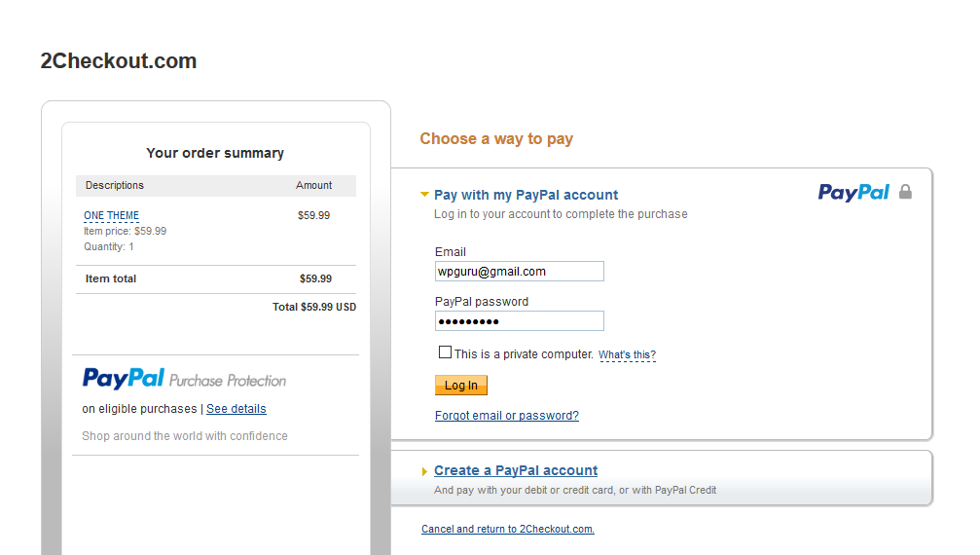Collapse the Pay with my PayPal account arrow

tap(424, 195)
